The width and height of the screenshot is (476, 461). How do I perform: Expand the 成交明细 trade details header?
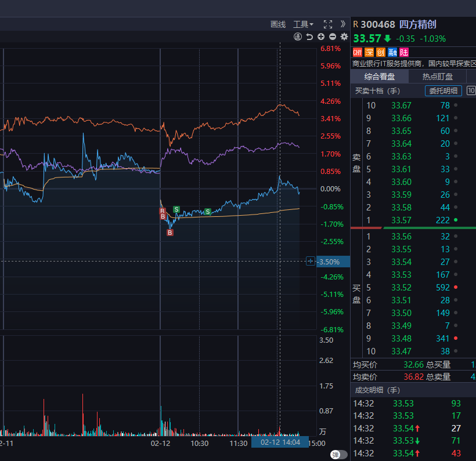click(x=370, y=390)
